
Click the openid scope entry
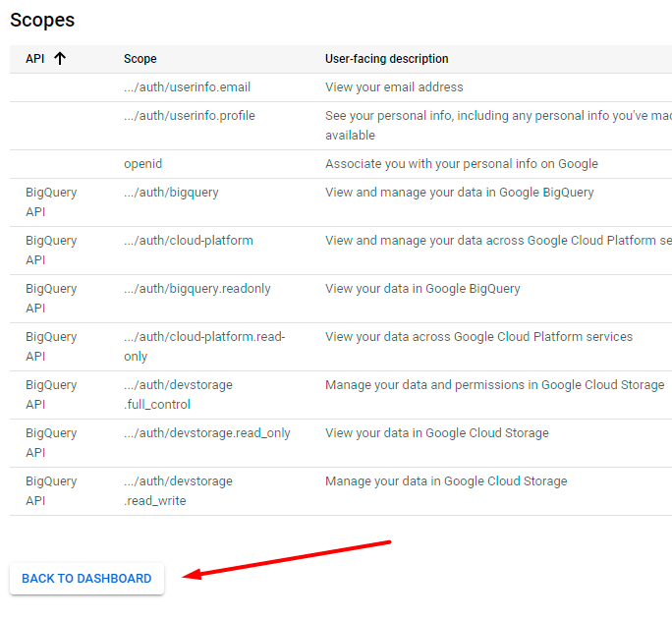(143, 164)
